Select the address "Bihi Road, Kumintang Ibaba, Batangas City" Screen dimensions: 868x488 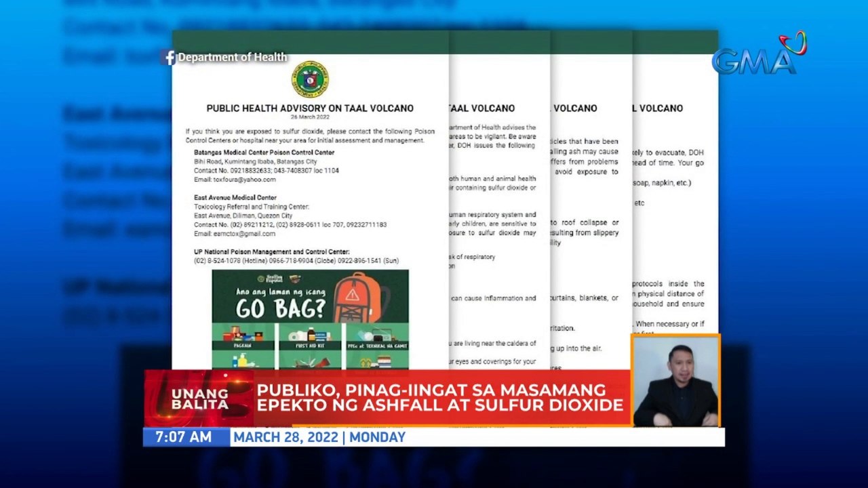pyautogui.click(x=256, y=162)
